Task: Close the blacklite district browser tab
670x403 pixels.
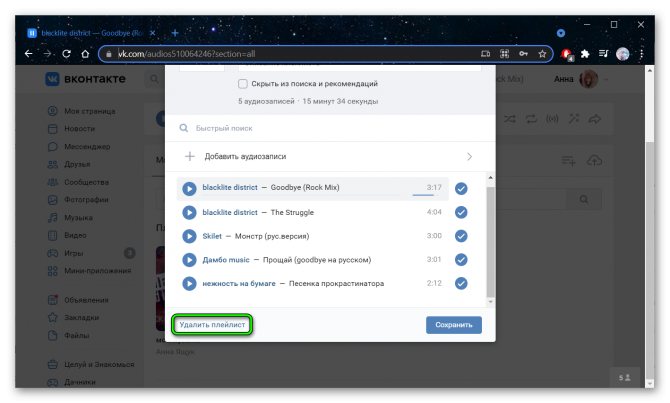Action: click(x=153, y=33)
